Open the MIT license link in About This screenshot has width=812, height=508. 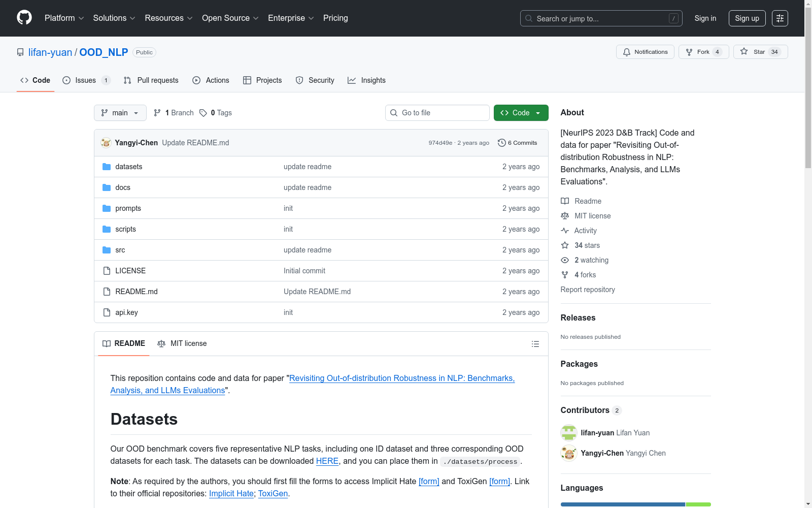click(x=586, y=216)
